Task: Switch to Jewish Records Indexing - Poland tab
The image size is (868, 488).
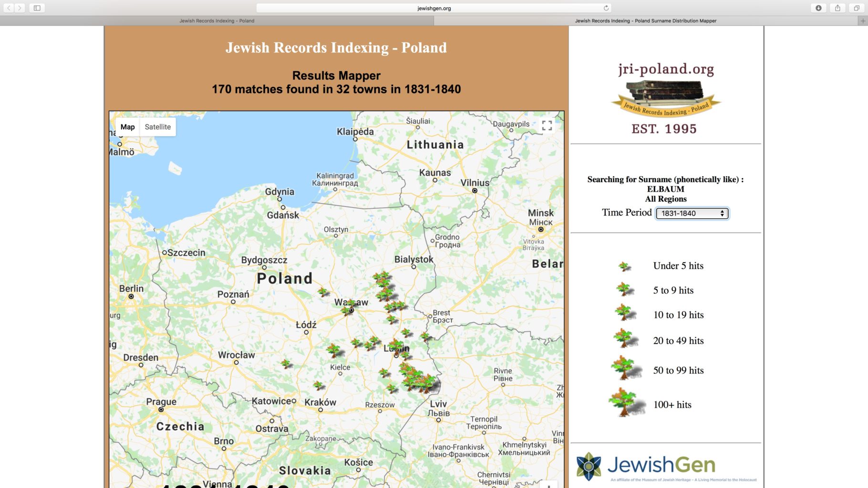Action: (217, 21)
